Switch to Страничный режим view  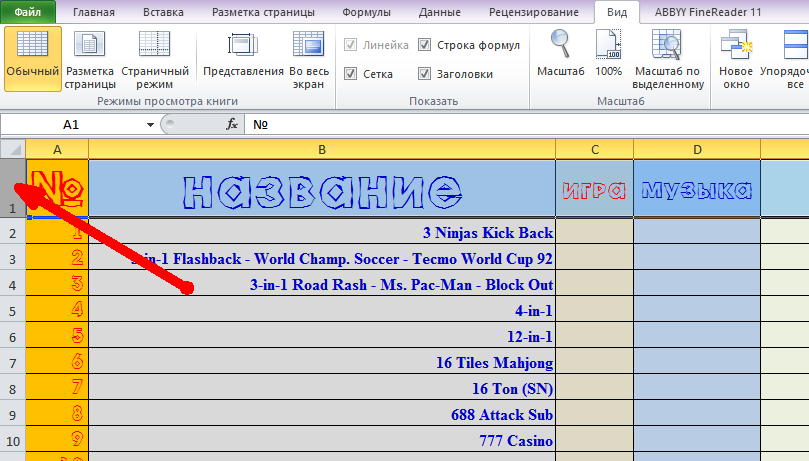(x=155, y=59)
